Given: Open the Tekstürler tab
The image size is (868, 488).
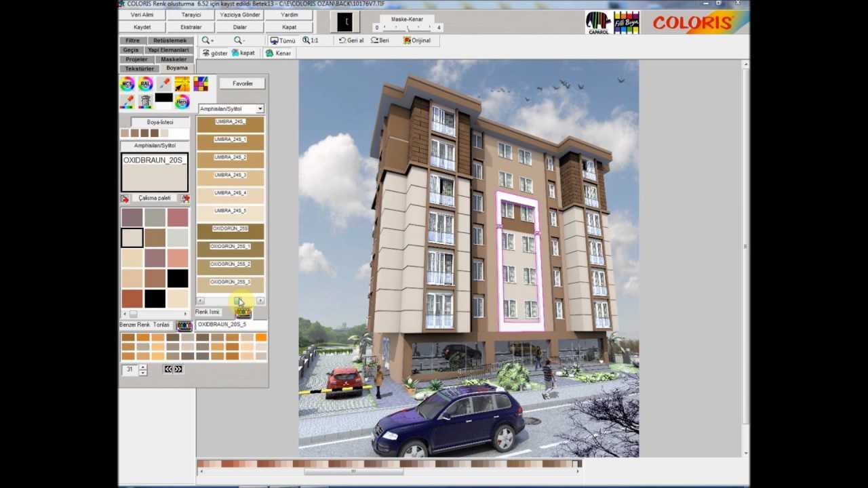Looking at the screenshot, I should click(x=140, y=68).
